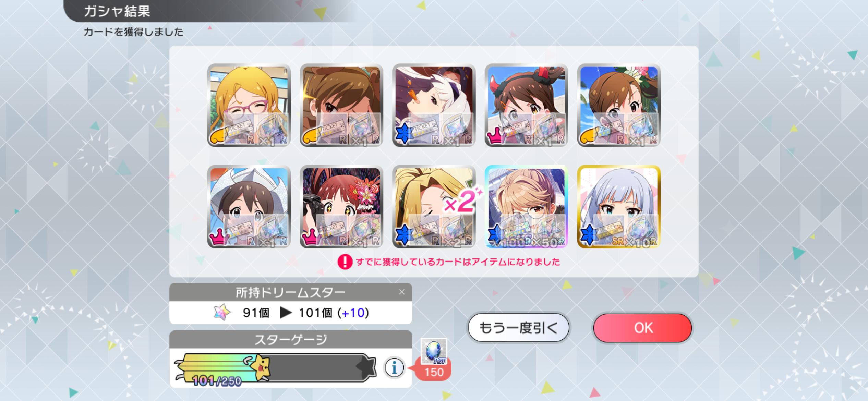Select the red-horned girl card

[x=526, y=105]
